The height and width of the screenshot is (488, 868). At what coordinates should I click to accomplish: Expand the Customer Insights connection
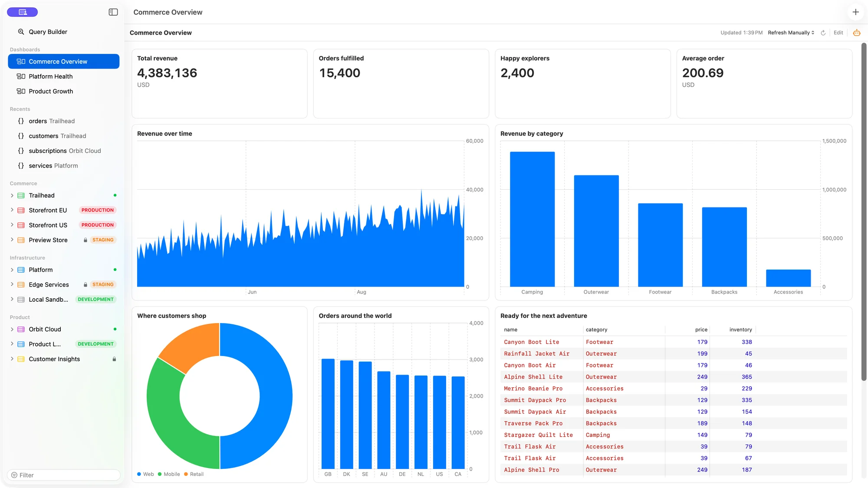coord(12,359)
